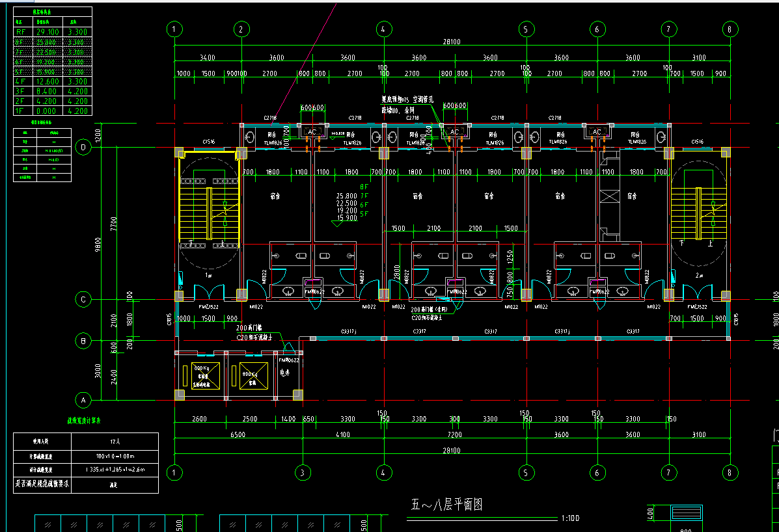Screen dimensions: 779x532
Task: Click the left 800Kg elevator car symbol
Action: click(206, 376)
